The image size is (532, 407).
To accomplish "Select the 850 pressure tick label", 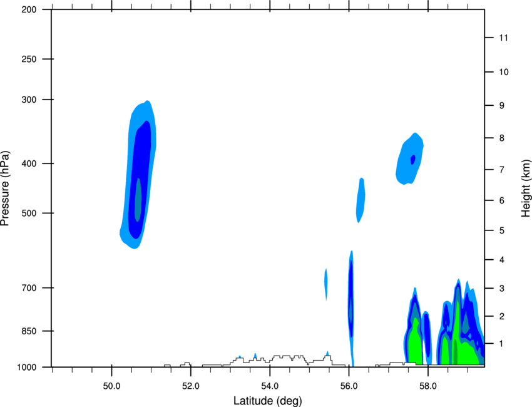I will click(x=29, y=331).
